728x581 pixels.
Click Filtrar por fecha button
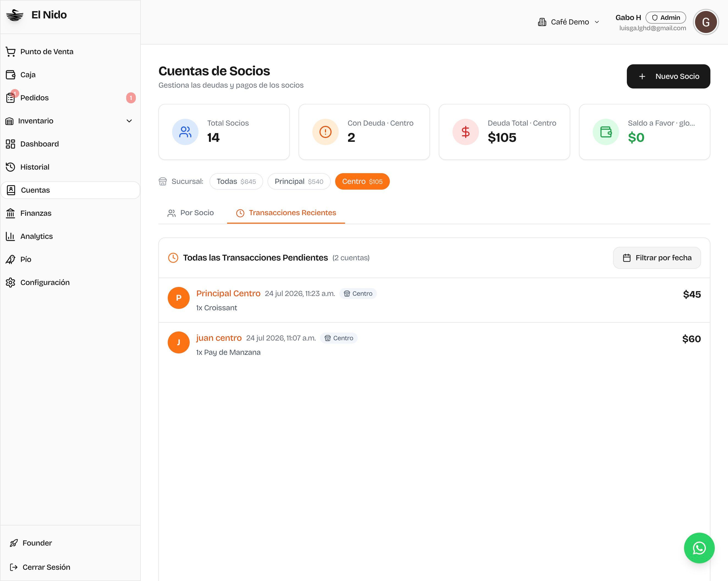[x=657, y=258]
